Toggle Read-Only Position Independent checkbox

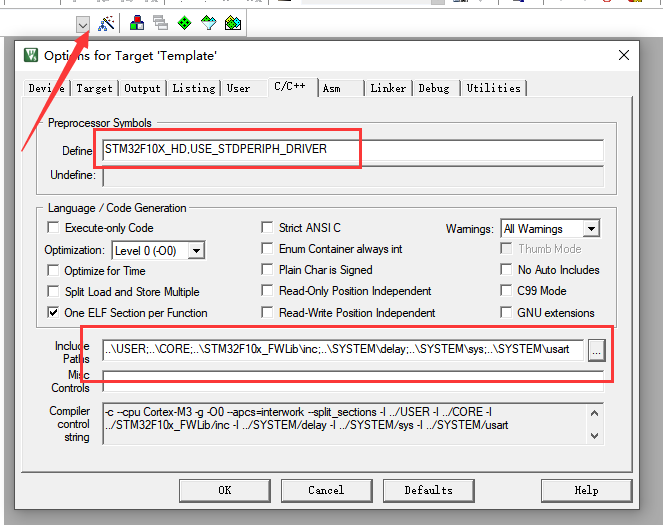[x=267, y=290]
